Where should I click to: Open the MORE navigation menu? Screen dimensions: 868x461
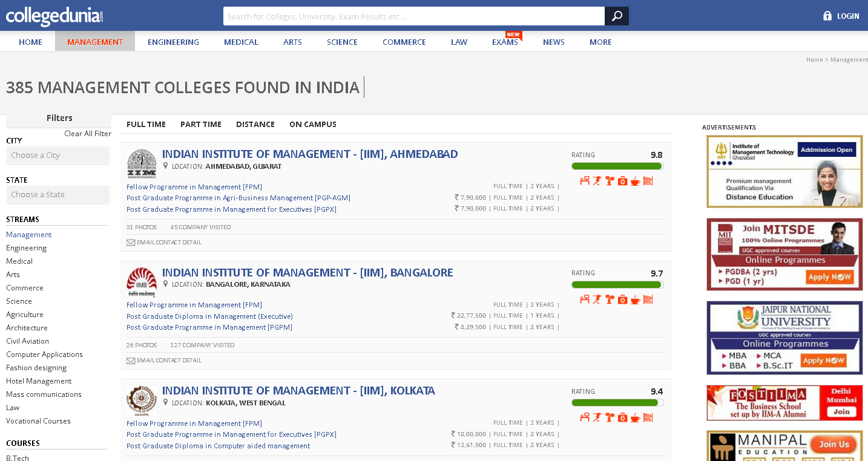(x=600, y=42)
